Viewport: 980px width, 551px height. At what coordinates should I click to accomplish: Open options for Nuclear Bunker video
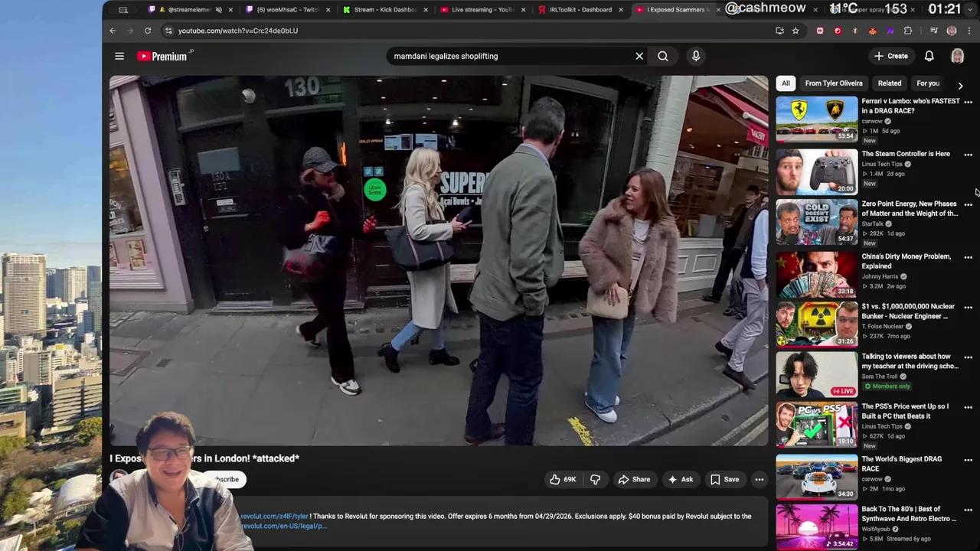[968, 308]
